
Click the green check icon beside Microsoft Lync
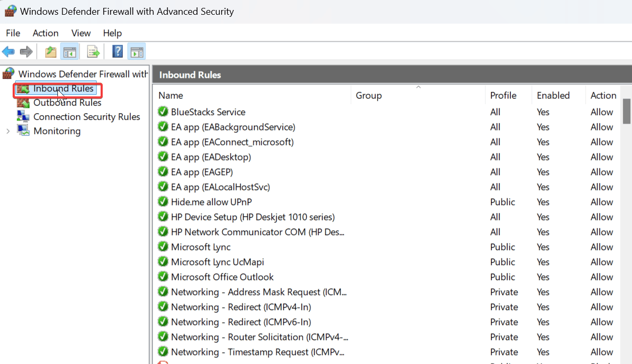163,247
